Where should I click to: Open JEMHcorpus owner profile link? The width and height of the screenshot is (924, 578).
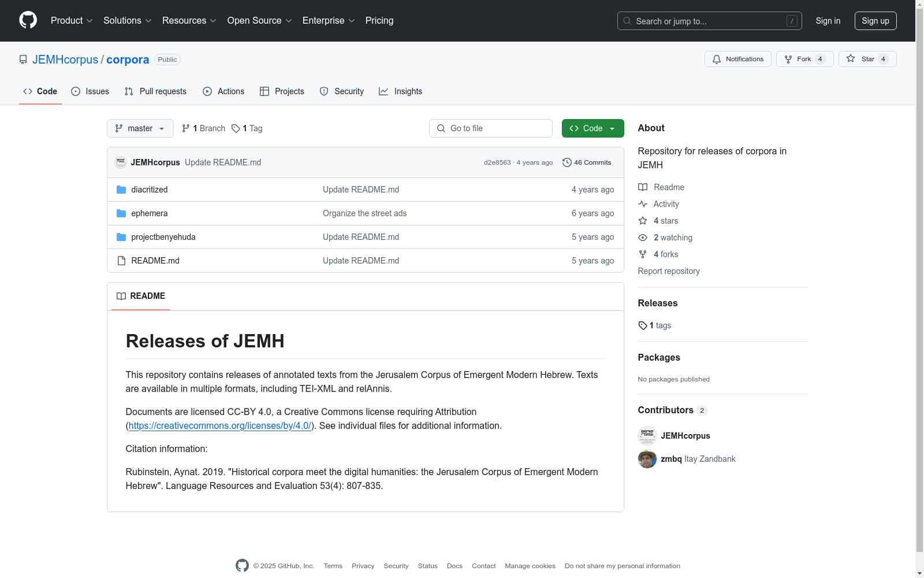pos(65,60)
